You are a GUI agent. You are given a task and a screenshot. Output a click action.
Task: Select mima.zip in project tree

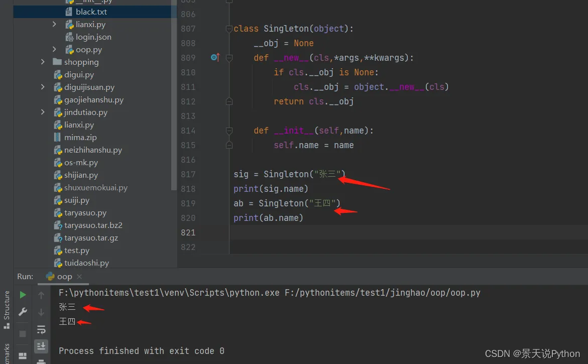click(x=80, y=138)
